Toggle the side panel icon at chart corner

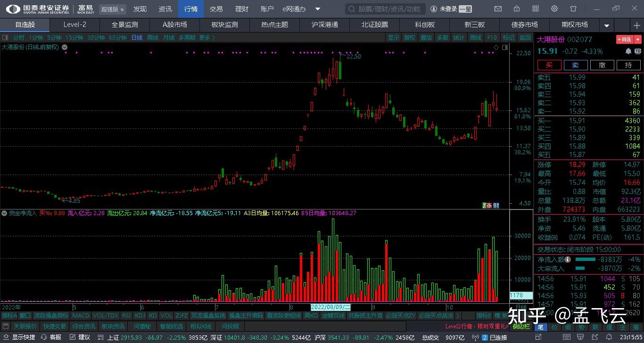coord(505,47)
